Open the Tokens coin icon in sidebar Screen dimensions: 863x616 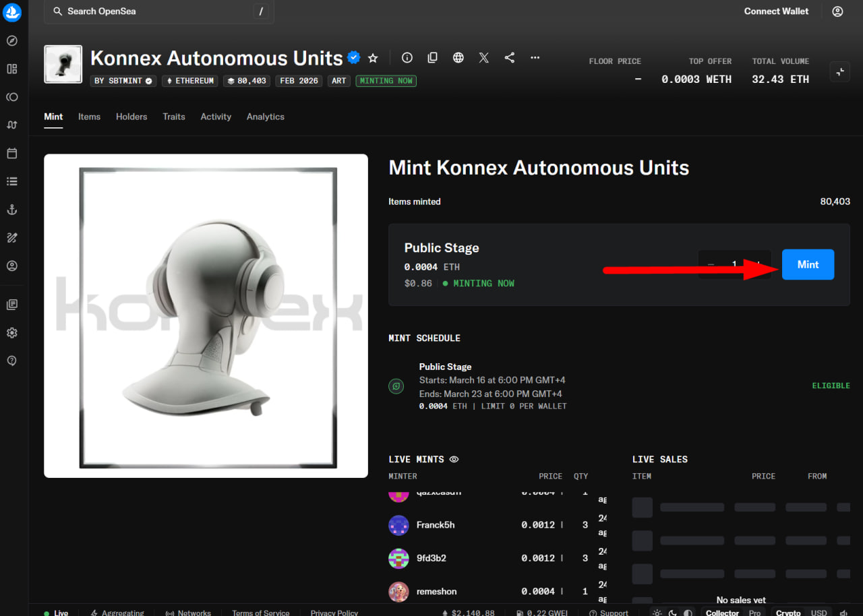12,97
